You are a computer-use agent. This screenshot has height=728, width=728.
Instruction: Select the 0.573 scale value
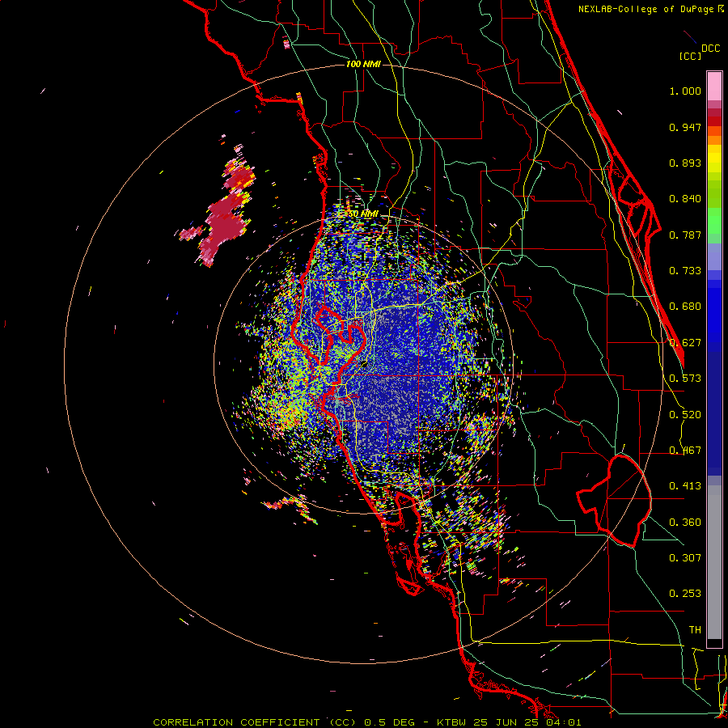(685, 379)
